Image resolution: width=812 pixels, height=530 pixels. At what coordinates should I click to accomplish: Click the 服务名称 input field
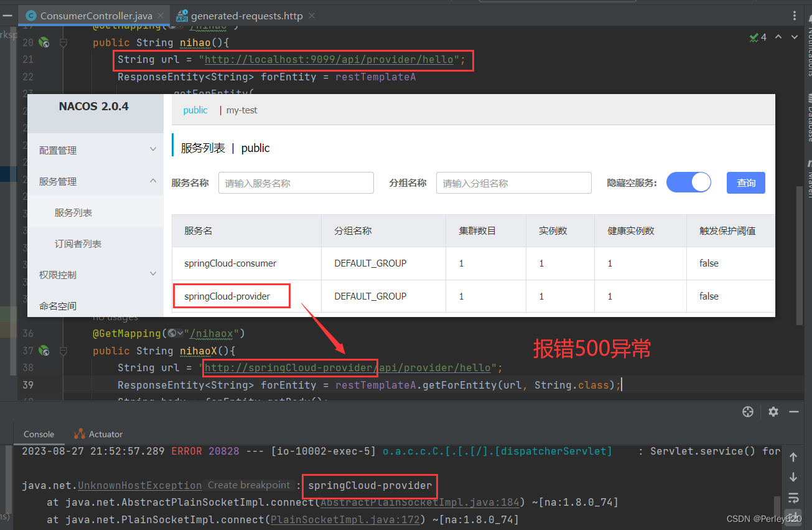(x=296, y=183)
